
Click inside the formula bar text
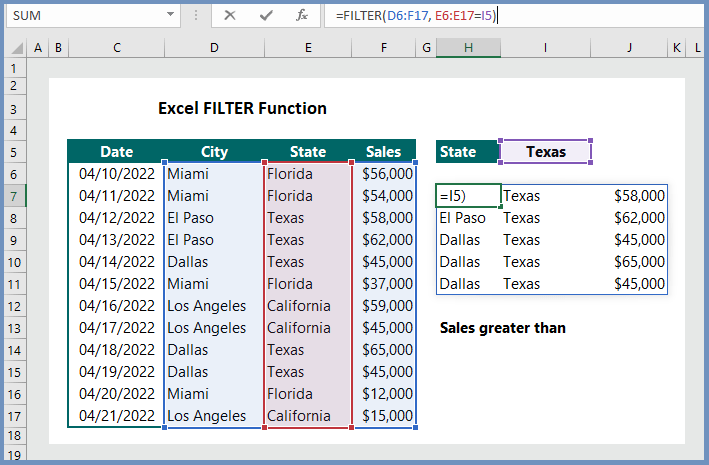click(416, 16)
